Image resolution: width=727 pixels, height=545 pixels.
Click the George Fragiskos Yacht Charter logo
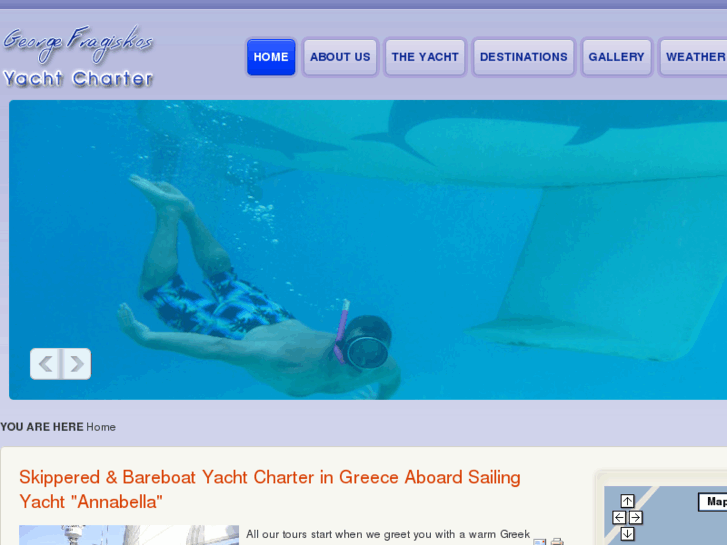[x=78, y=57]
